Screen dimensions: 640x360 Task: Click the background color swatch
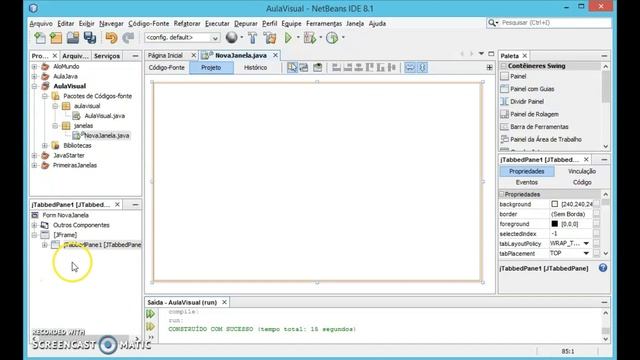pos(555,204)
